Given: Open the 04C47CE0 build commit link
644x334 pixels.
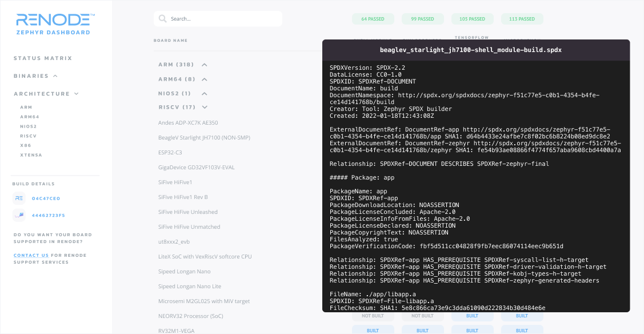Looking at the screenshot, I should [x=46, y=198].
